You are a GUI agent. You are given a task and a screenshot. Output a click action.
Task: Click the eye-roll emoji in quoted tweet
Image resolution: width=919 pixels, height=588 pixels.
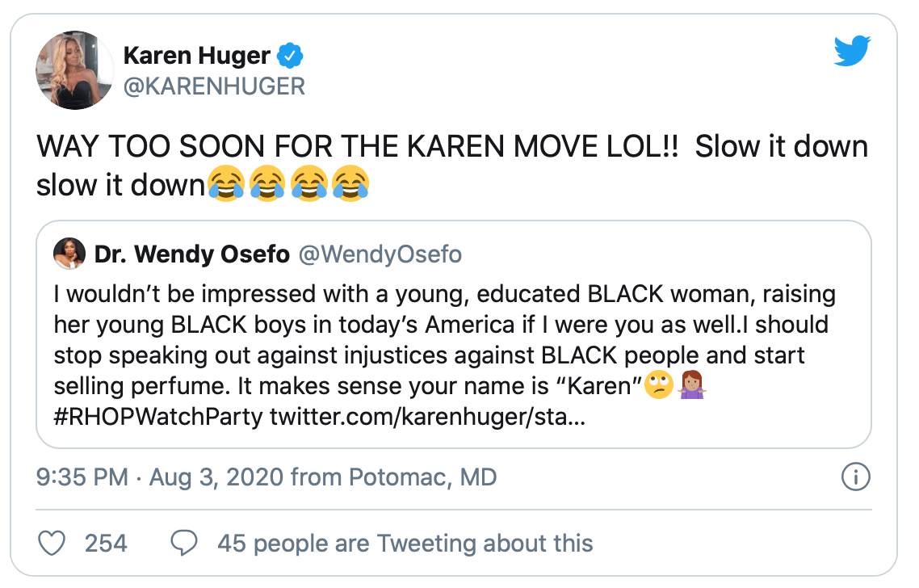coord(659,387)
